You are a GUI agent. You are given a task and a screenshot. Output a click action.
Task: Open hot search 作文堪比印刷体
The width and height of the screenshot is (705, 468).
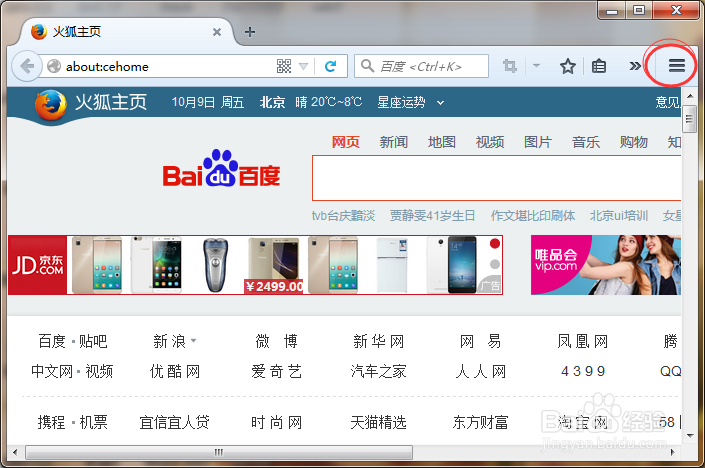coord(533,216)
